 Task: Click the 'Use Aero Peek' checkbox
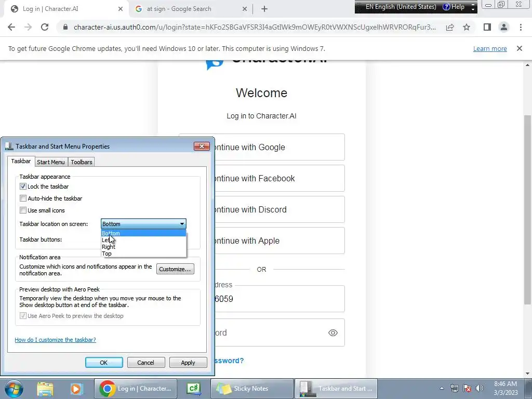tap(23, 316)
